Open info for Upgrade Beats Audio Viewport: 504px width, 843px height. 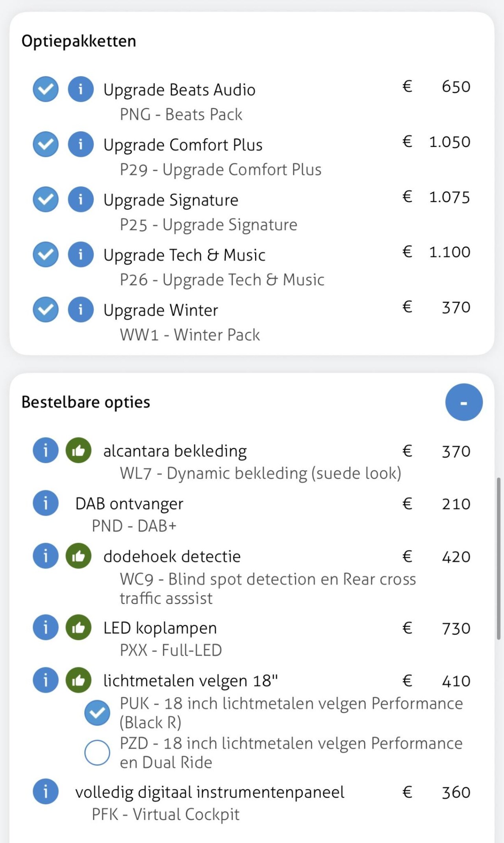point(81,89)
